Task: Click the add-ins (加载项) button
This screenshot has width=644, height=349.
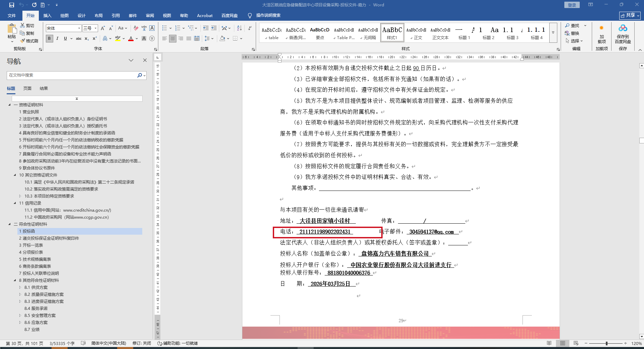Action: (x=602, y=34)
